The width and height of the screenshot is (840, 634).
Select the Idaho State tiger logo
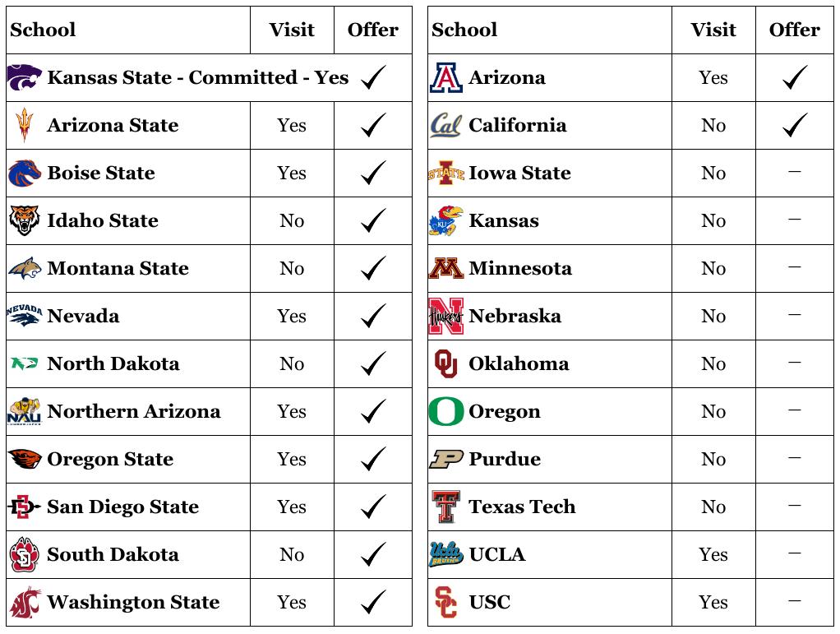pyautogui.click(x=25, y=221)
